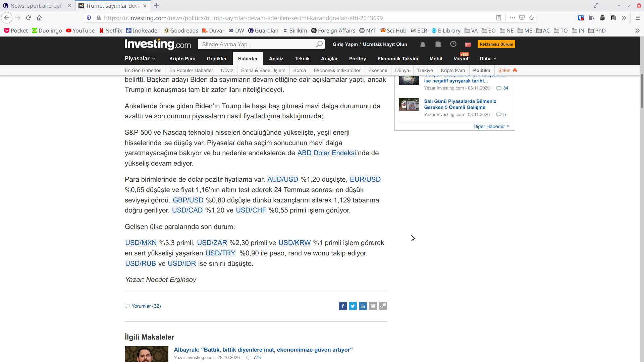Open the Guardian bookmark
This screenshot has height=362, width=644.
(x=263, y=31)
